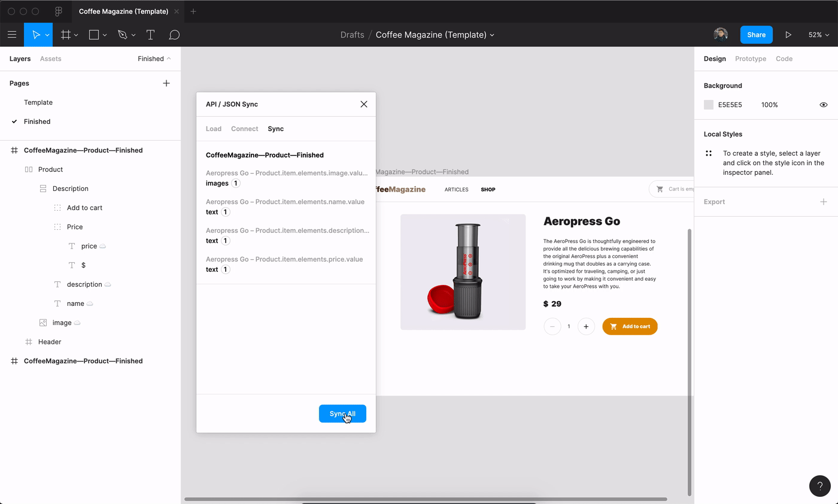Click the minus quantity button on canvas

(x=552, y=326)
